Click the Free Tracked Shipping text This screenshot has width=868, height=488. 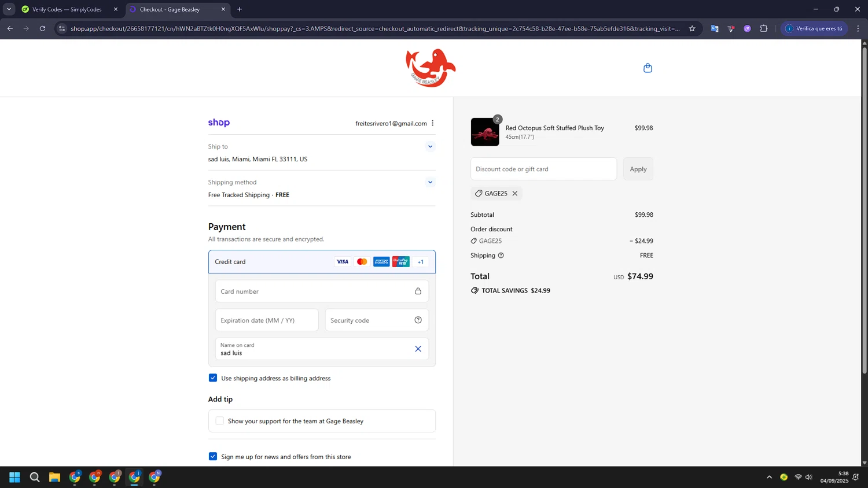(239, 195)
